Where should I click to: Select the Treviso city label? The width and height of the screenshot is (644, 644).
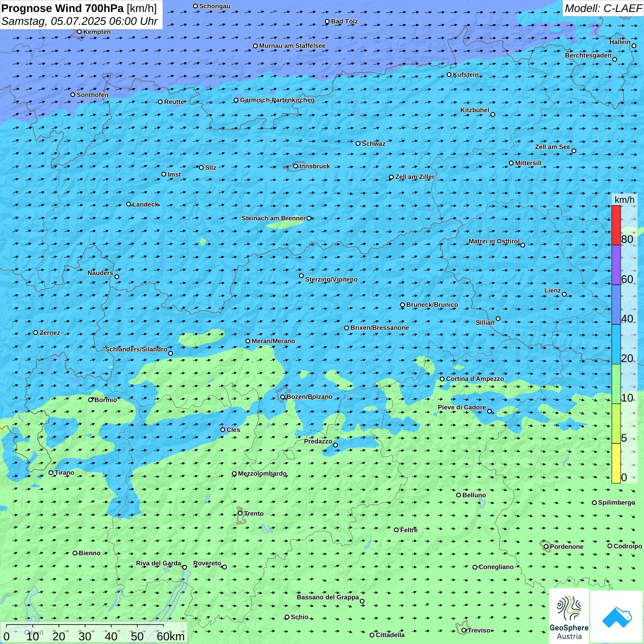pyautogui.click(x=479, y=630)
